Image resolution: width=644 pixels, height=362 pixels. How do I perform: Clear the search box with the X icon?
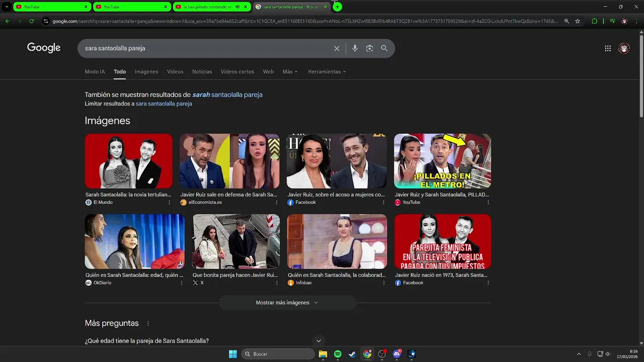coord(337,48)
